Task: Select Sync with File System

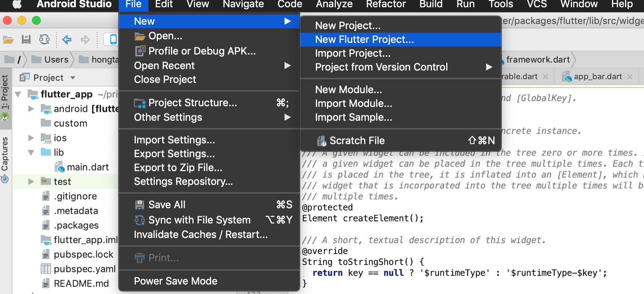Action: (209, 220)
